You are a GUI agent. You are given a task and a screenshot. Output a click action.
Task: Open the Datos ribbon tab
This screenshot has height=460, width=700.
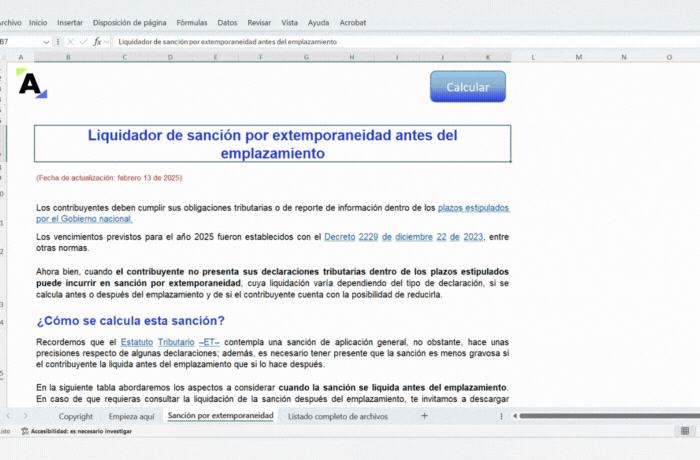pos(227,22)
